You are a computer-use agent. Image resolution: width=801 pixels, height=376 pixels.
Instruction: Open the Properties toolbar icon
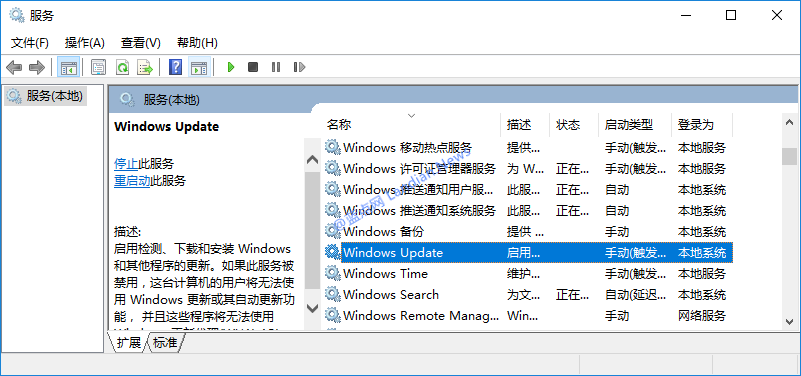click(98, 67)
